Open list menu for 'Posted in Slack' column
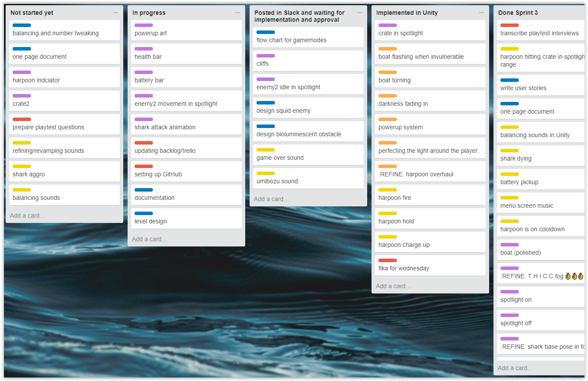 pos(359,13)
